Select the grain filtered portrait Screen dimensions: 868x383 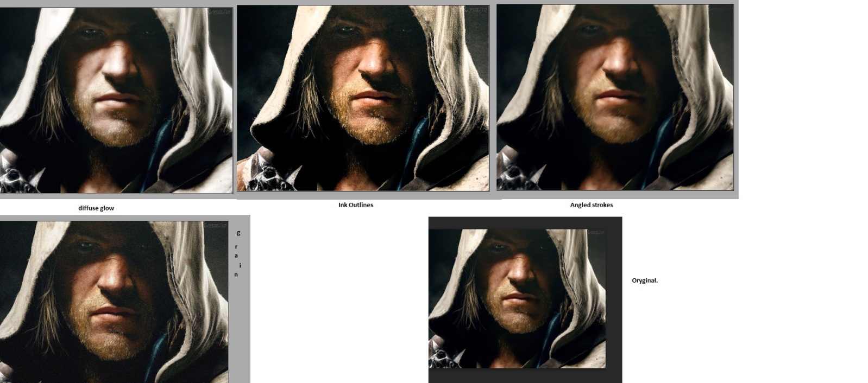click(x=114, y=301)
